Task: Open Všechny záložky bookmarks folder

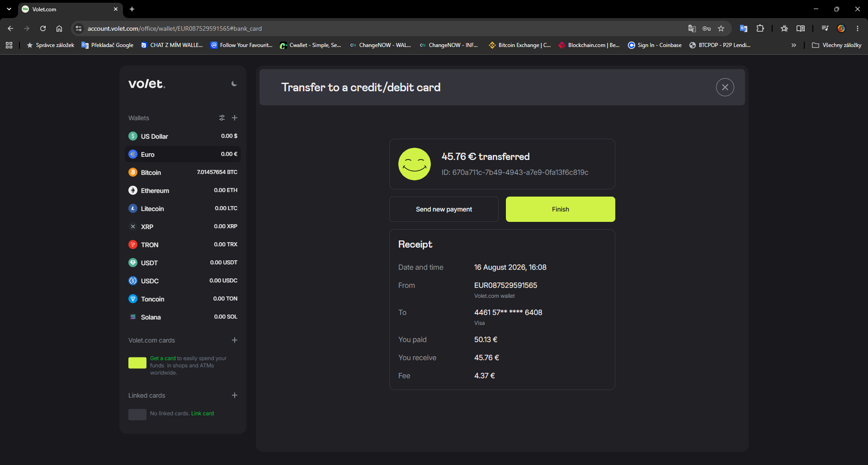Action: click(x=837, y=45)
